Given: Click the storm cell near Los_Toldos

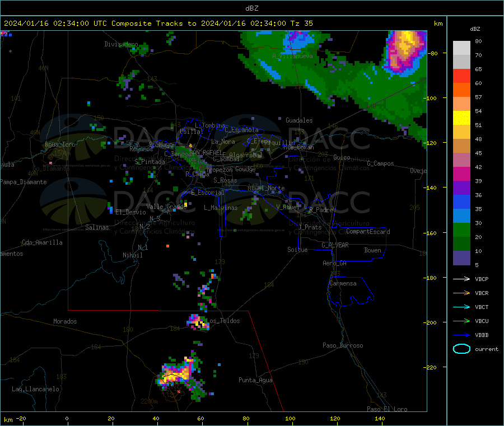Looking at the screenshot, I should coord(198,322).
